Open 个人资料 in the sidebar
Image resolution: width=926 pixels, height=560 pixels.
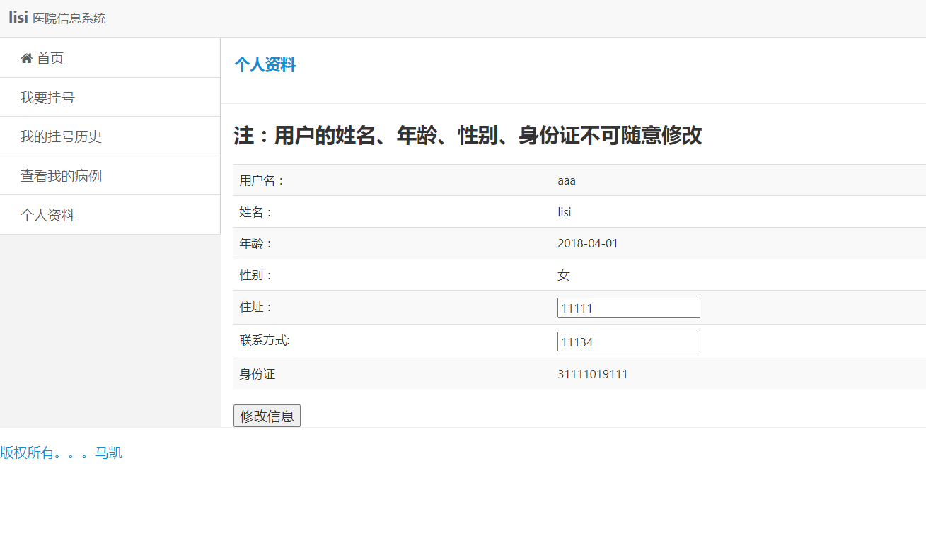pyautogui.click(x=110, y=215)
